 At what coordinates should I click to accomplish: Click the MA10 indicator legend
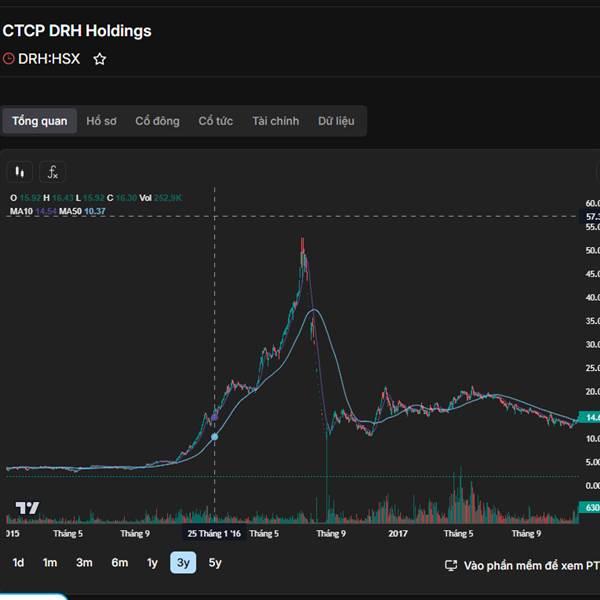33,211
